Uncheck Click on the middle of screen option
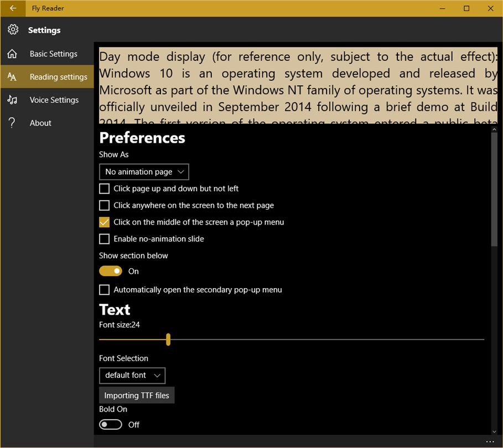503x448 pixels. pyautogui.click(x=104, y=222)
